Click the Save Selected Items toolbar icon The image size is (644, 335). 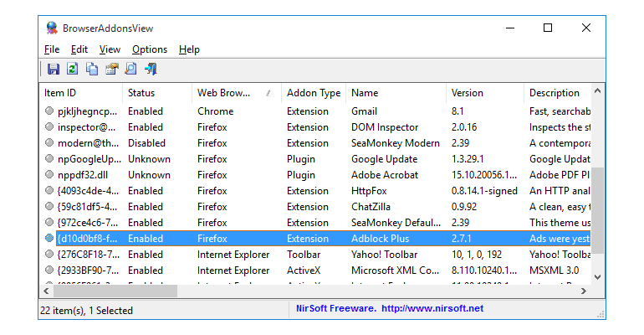click(x=54, y=70)
